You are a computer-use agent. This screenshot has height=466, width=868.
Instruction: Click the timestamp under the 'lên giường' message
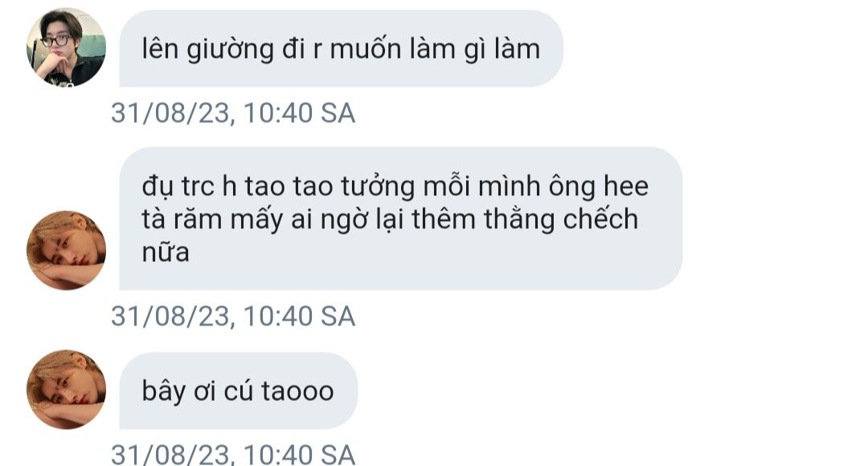click(233, 113)
